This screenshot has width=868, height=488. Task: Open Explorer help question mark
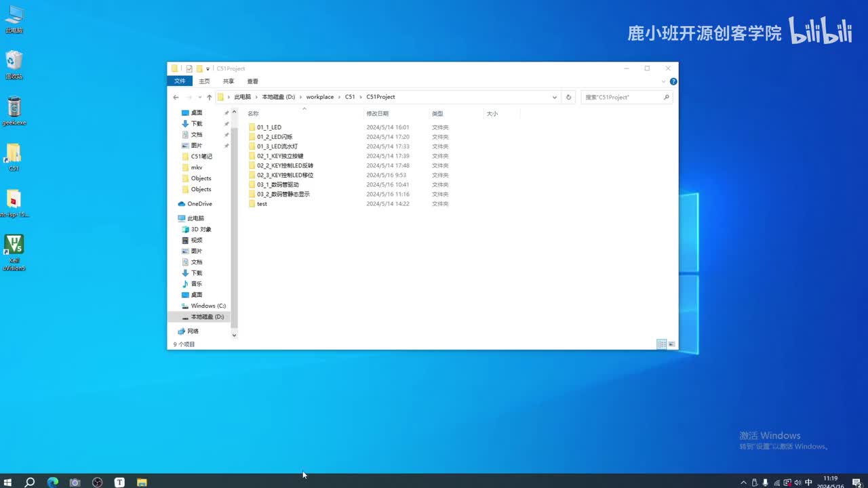click(673, 81)
